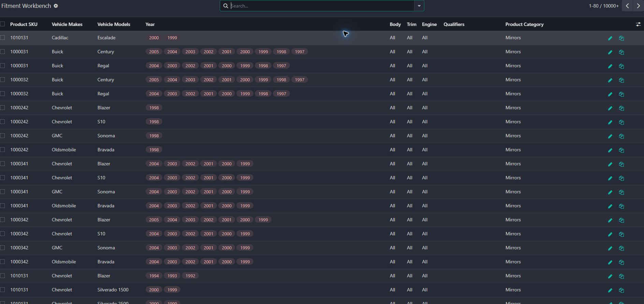Select the Chevrolet S10 1000242 row checkbox
The width and height of the screenshot is (644, 304).
(3, 122)
